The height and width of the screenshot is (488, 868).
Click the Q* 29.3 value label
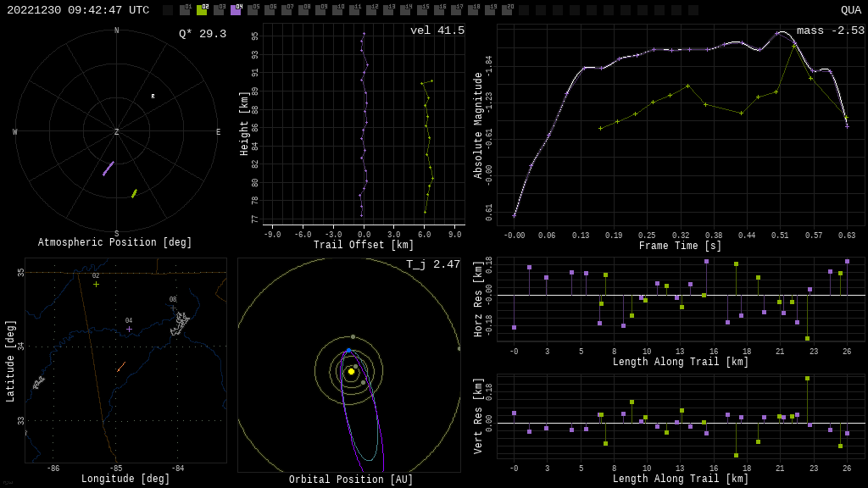click(202, 34)
